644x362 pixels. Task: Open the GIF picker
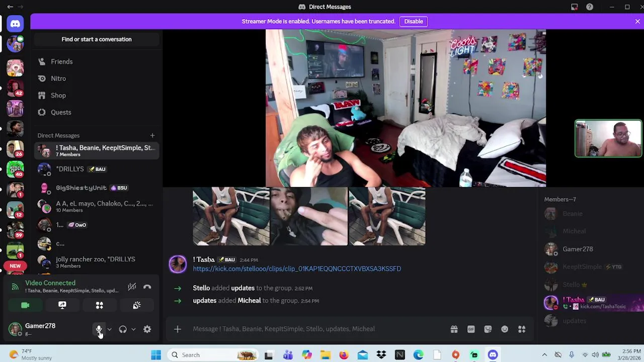471,329
